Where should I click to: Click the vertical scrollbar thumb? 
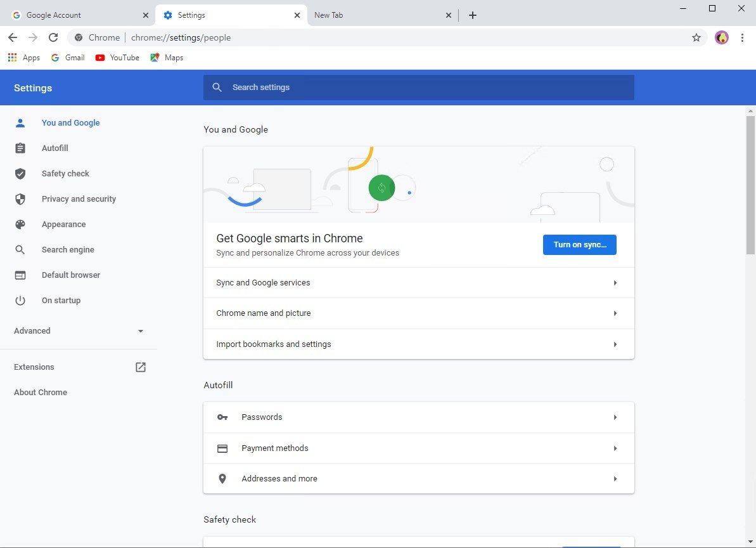pyautogui.click(x=750, y=185)
